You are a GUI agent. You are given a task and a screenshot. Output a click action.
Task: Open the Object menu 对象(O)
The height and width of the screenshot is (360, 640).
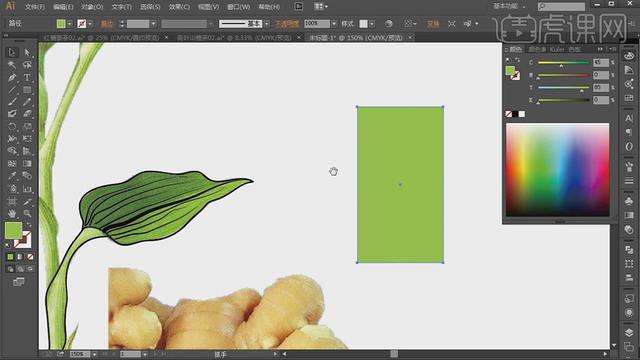pyautogui.click(x=92, y=7)
